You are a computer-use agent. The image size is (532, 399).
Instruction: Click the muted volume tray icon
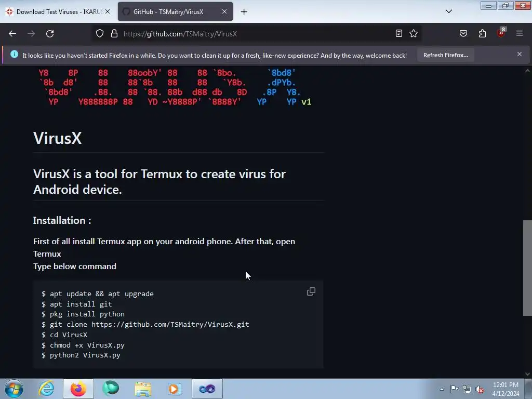coord(480,389)
